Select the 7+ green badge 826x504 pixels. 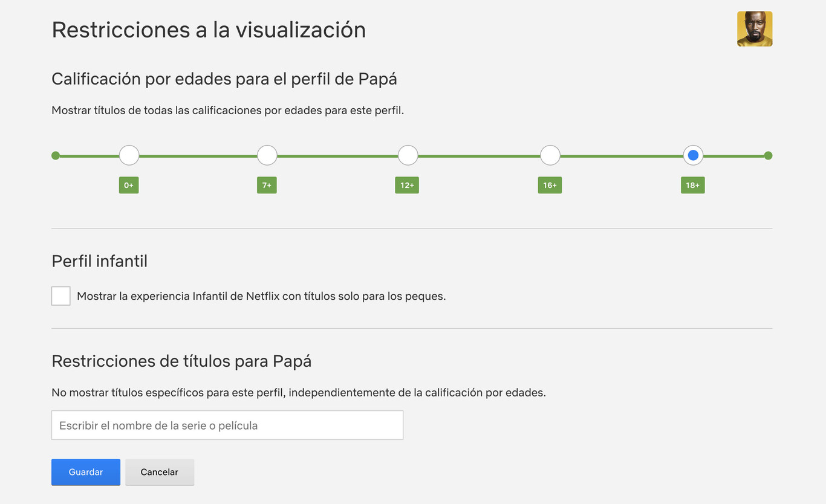[267, 185]
